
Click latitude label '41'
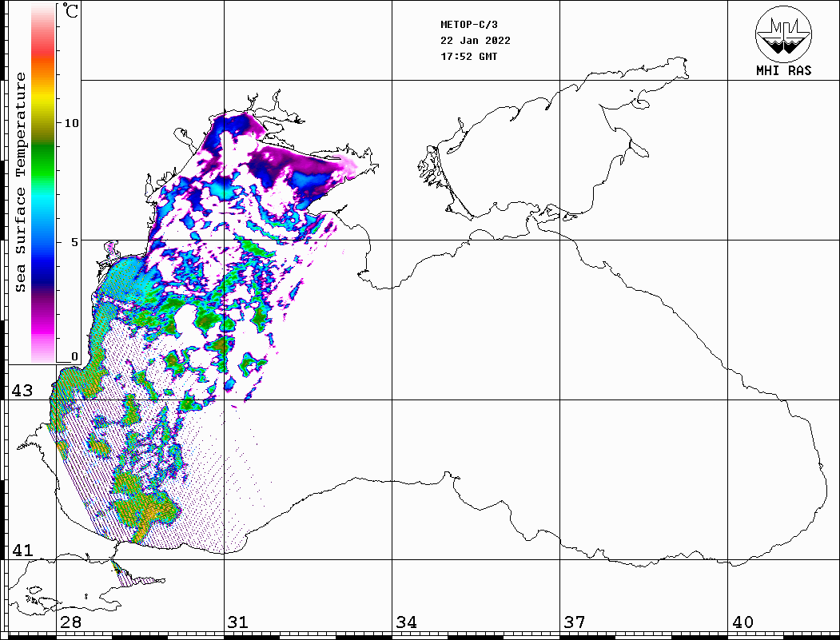point(22,551)
